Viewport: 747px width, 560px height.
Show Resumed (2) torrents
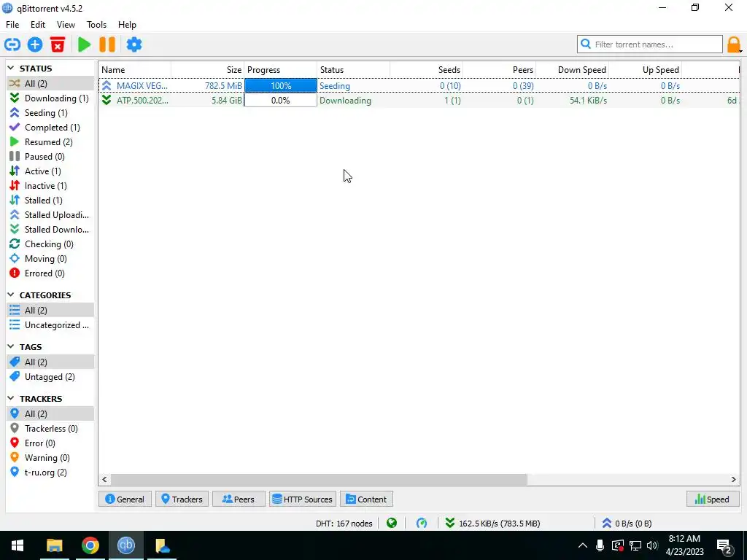pos(50,142)
